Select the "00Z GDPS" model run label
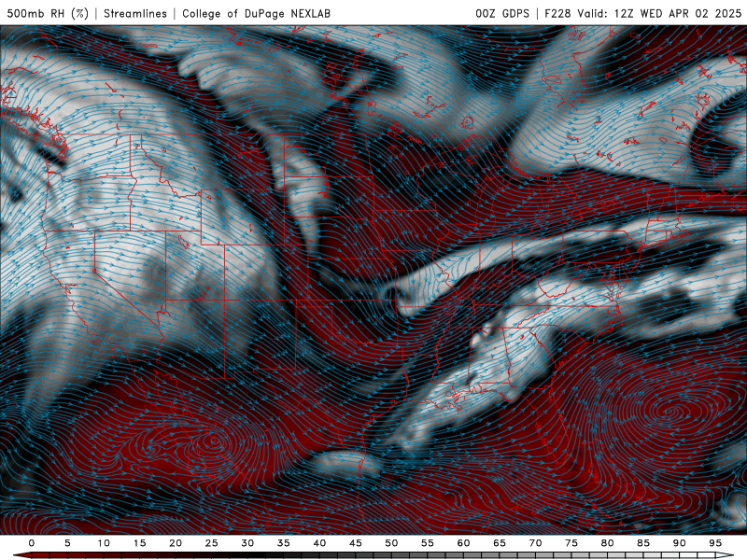747x560 pixels. click(x=502, y=13)
